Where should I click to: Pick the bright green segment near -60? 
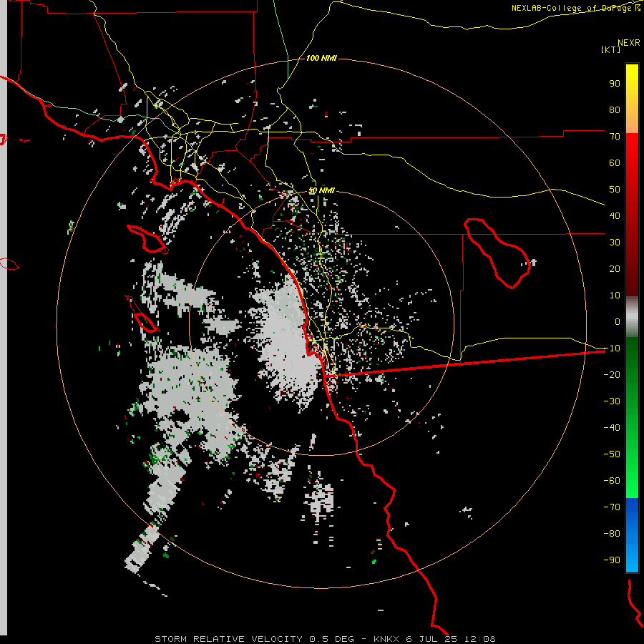pyautogui.click(x=632, y=481)
